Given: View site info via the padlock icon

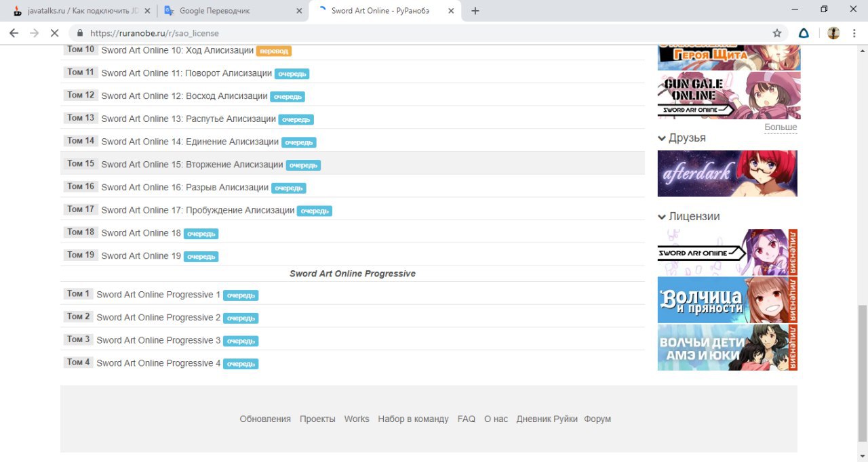Looking at the screenshot, I should (80, 33).
